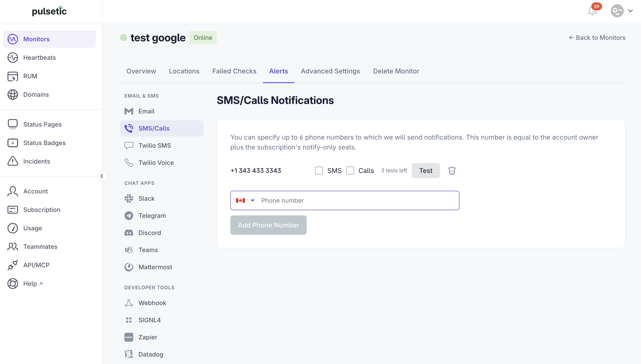Select the Zapier icon
The image size is (641, 364).
pos(129,337)
